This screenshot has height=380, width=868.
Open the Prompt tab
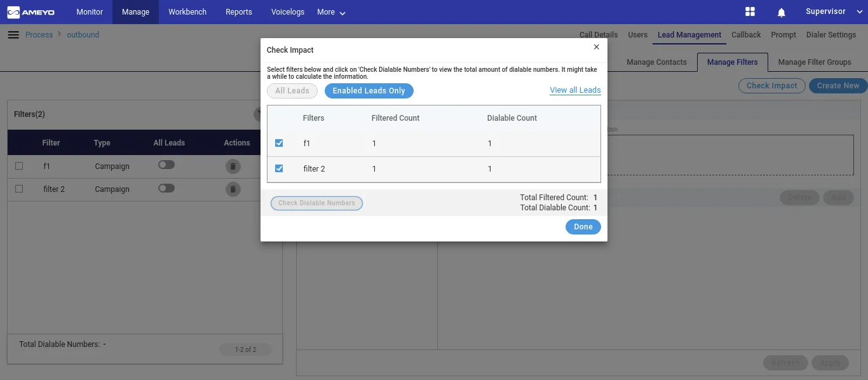(783, 35)
